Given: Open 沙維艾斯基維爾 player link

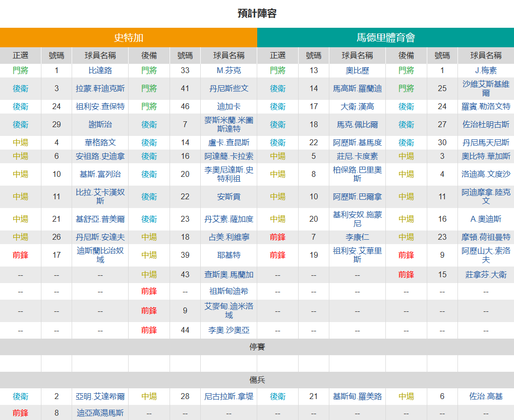Looking at the screenshot, I should (486, 89).
